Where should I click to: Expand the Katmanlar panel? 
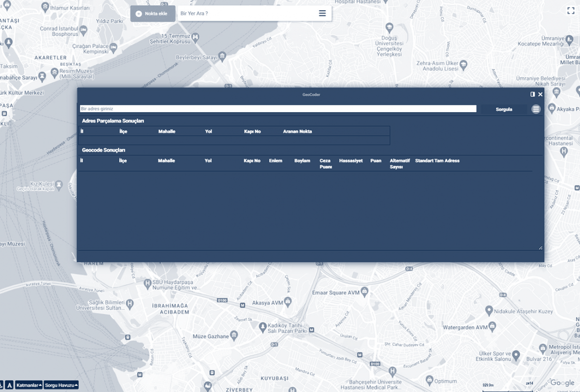(29, 385)
